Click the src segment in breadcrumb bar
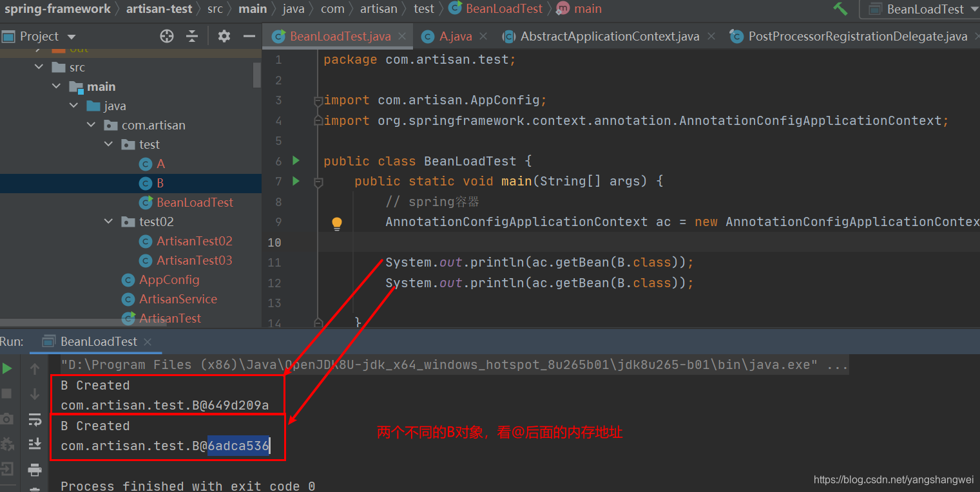Image resolution: width=980 pixels, height=492 pixels. 215,9
